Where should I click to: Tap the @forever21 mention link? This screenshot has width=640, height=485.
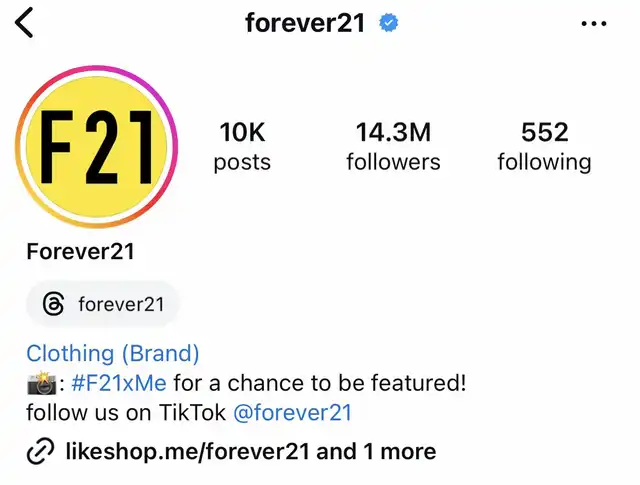tap(292, 412)
